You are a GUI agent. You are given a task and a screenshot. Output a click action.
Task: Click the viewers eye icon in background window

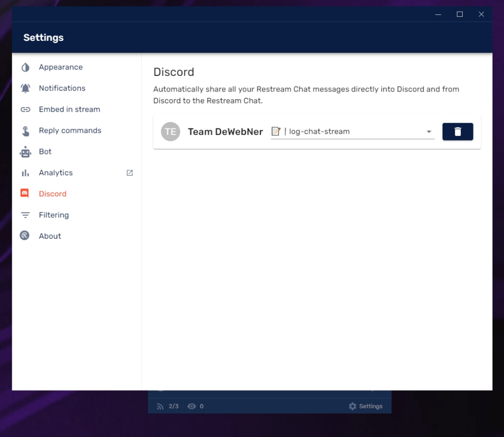191,406
